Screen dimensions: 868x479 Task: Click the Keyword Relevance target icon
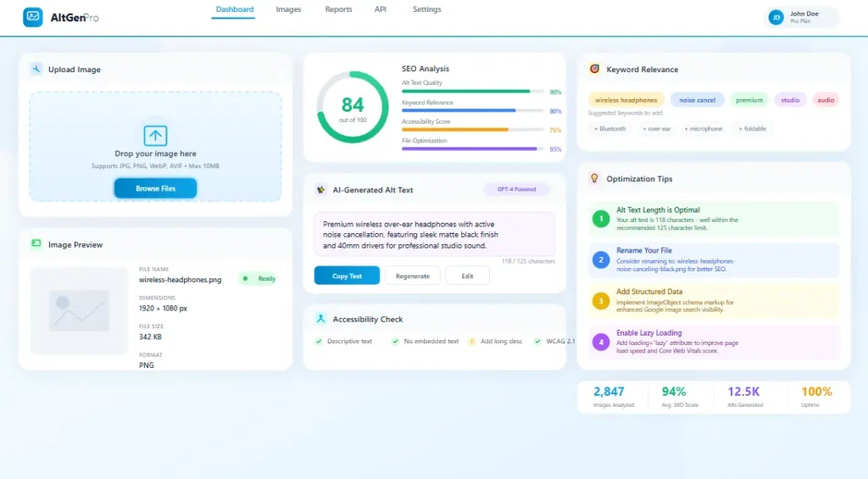[x=594, y=69]
